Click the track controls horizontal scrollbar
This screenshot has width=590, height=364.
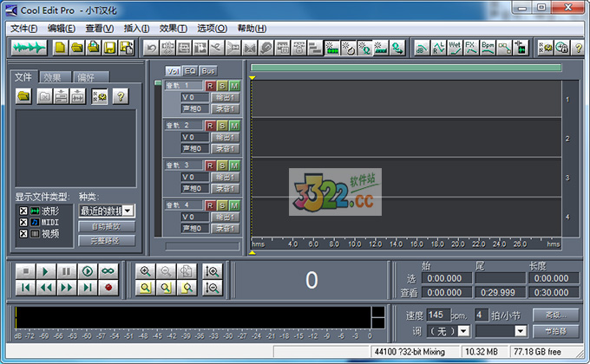[202, 246]
